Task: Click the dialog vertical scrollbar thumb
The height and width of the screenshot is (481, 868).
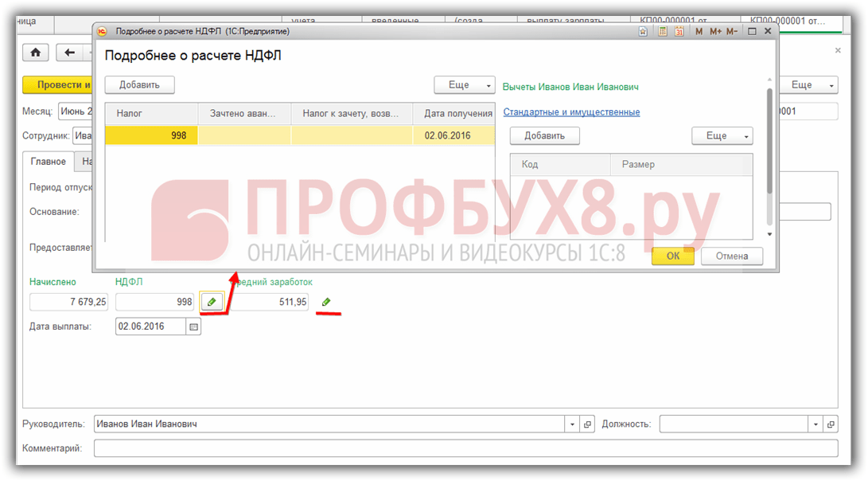Action: [x=769, y=141]
